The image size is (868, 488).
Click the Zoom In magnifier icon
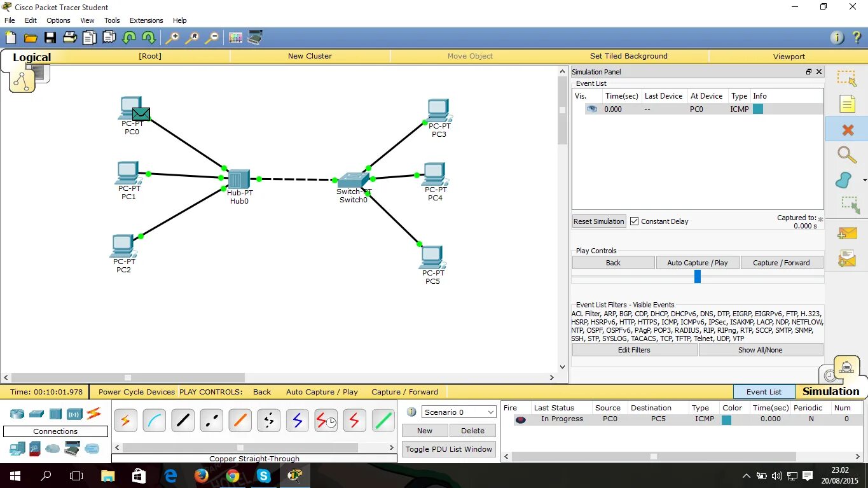(172, 38)
